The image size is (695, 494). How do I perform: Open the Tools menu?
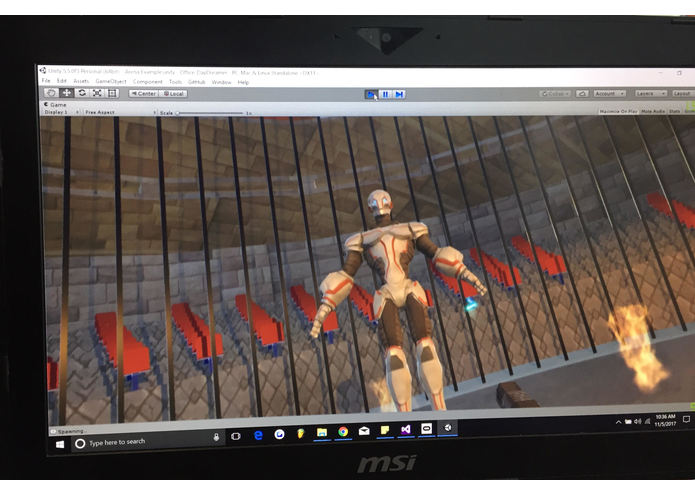(x=176, y=82)
